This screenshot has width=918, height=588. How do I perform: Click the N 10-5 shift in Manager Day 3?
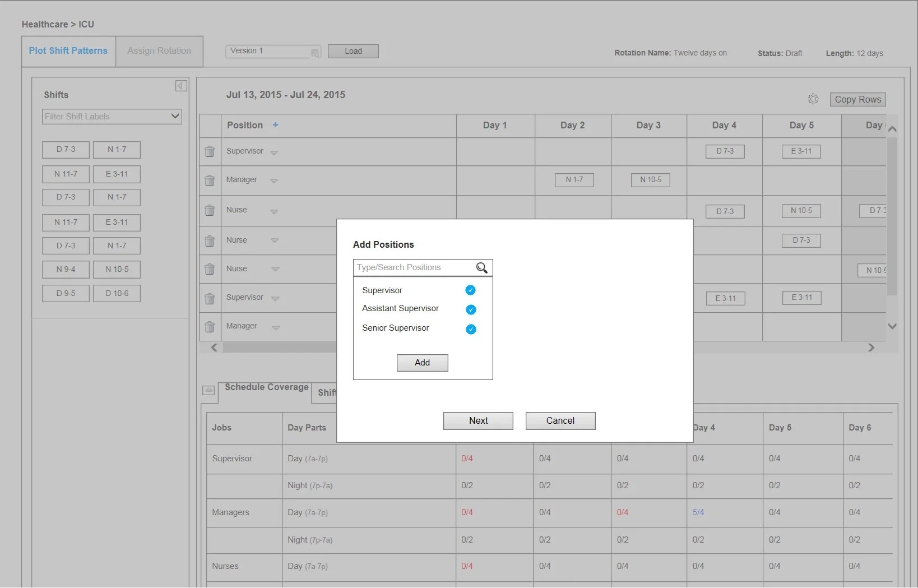click(650, 180)
